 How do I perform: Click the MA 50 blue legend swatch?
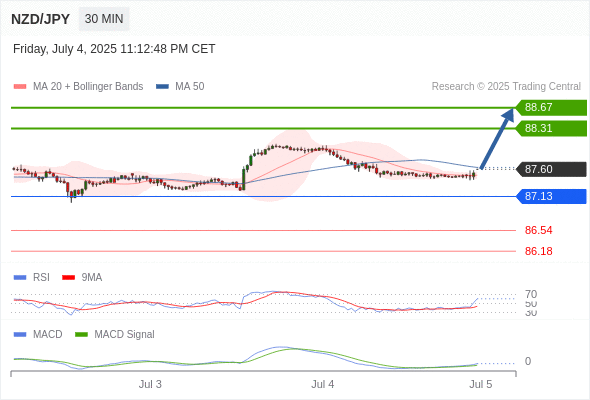(x=162, y=87)
